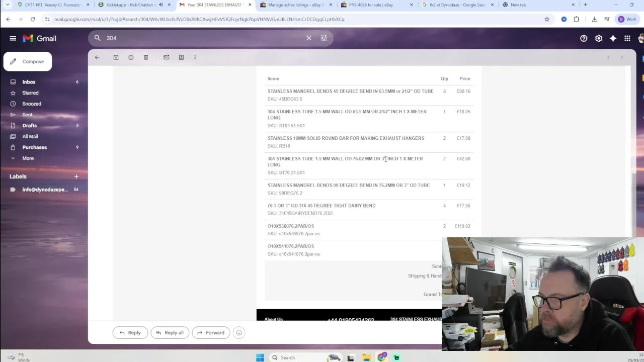The height and width of the screenshot is (362, 644).
Task: Open Chrome from the taskbar
Action: coord(382,357)
